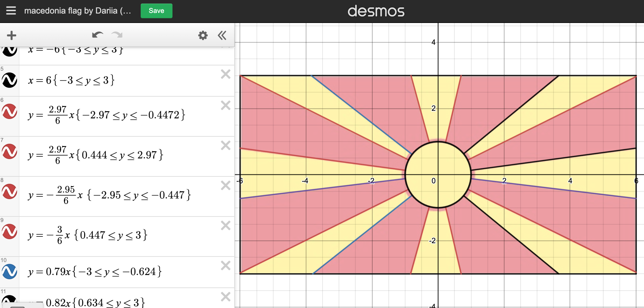The width and height of the screenshot is (644, 308).
Task: Open the hamburger main menu
Action: click(11, 11)
